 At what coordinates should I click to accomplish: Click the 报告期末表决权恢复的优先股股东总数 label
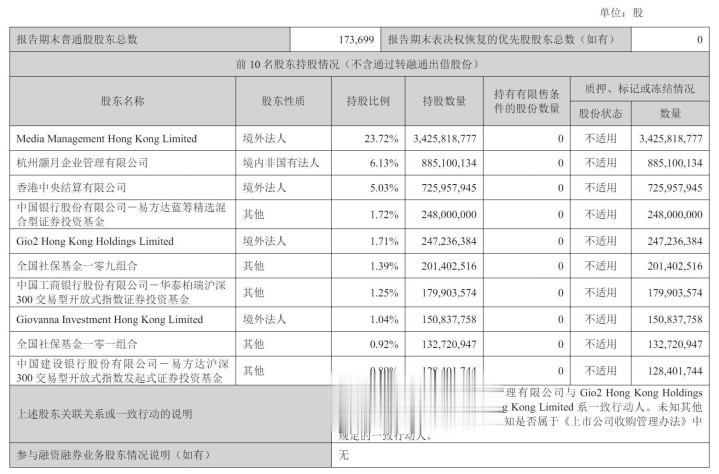pos(501,39)
